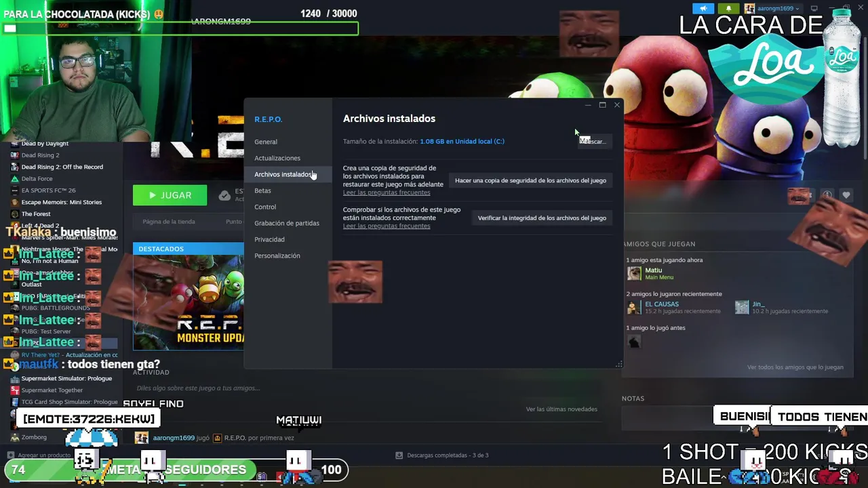Select 'Supermarket Simulator: Prologue' in library
Screen dimensions: 868x488
tap(66, 379)
